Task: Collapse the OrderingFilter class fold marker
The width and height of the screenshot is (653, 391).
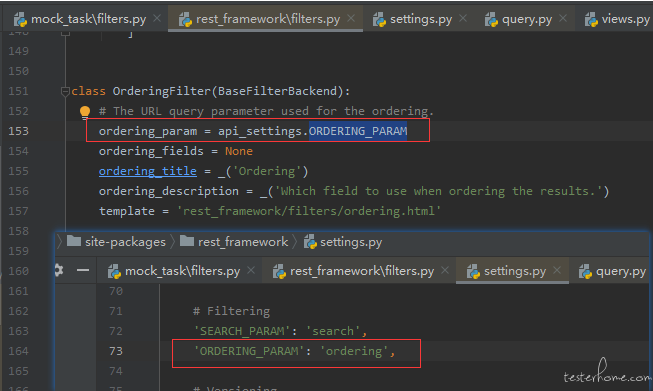Action: pyautogui.click(x=65, y=91)
